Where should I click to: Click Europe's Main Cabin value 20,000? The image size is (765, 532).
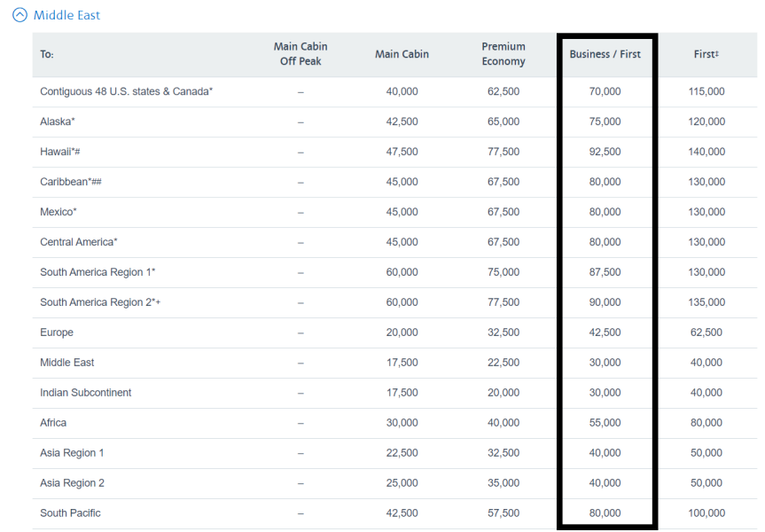(402, 332)
